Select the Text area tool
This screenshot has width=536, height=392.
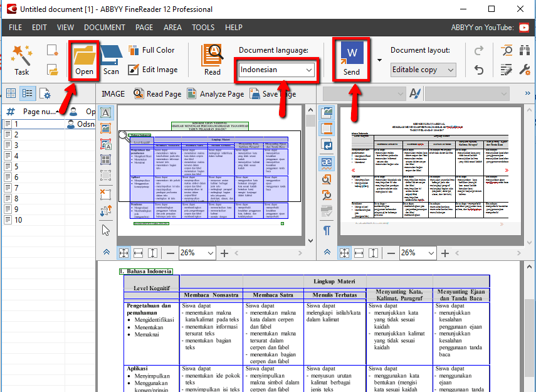pos(106,114)
